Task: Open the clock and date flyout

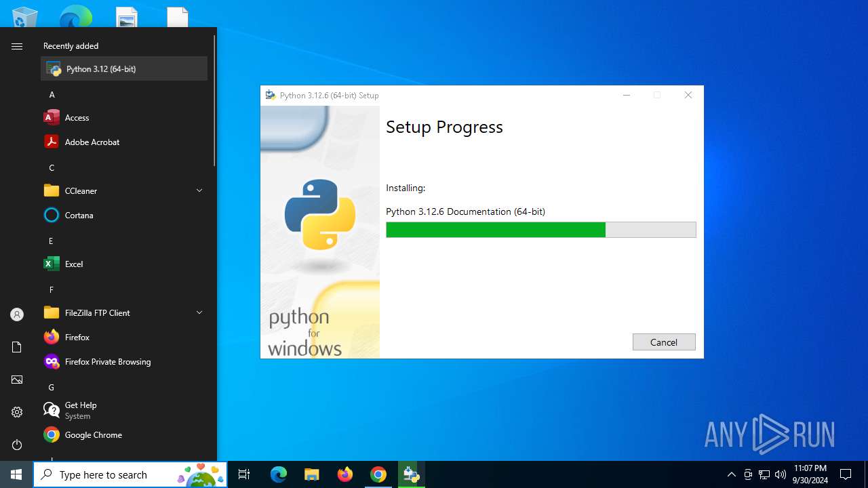Action: point(811,474)
